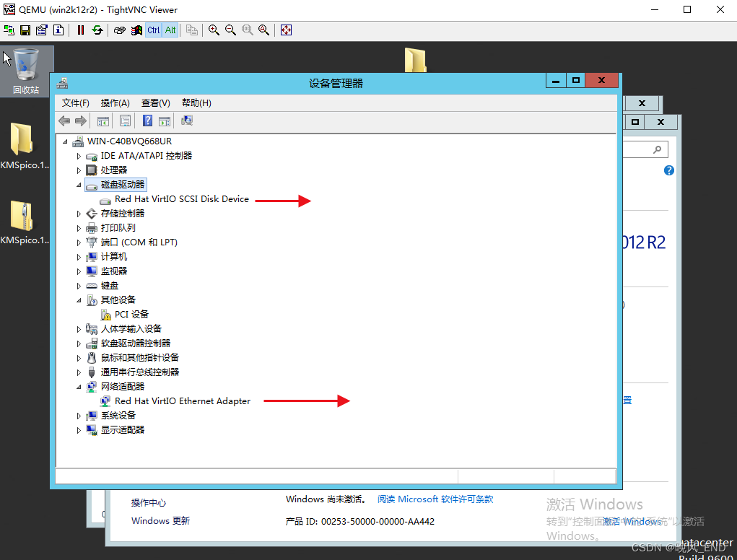This screenshot has height=560, width=737.
Task: Select Red Hat VirtIO SCSI Disk Device
Action: pyautogui.click(x=181, y=199)
